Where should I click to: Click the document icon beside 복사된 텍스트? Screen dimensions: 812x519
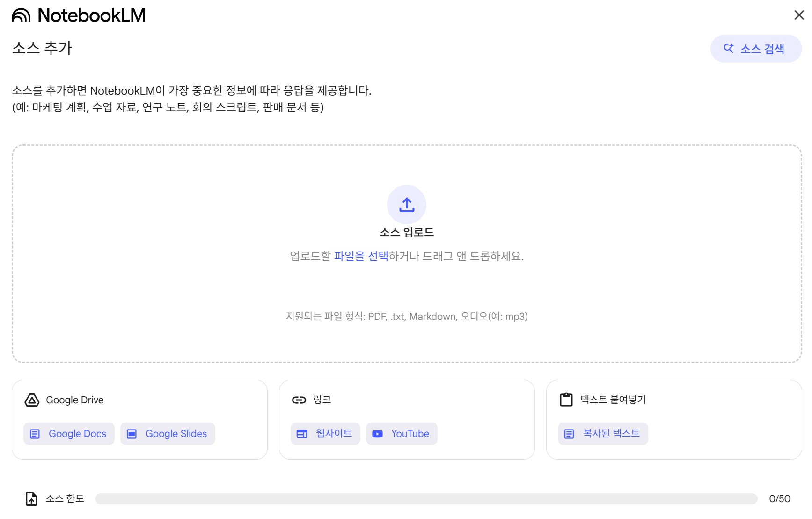click(569, 434)
